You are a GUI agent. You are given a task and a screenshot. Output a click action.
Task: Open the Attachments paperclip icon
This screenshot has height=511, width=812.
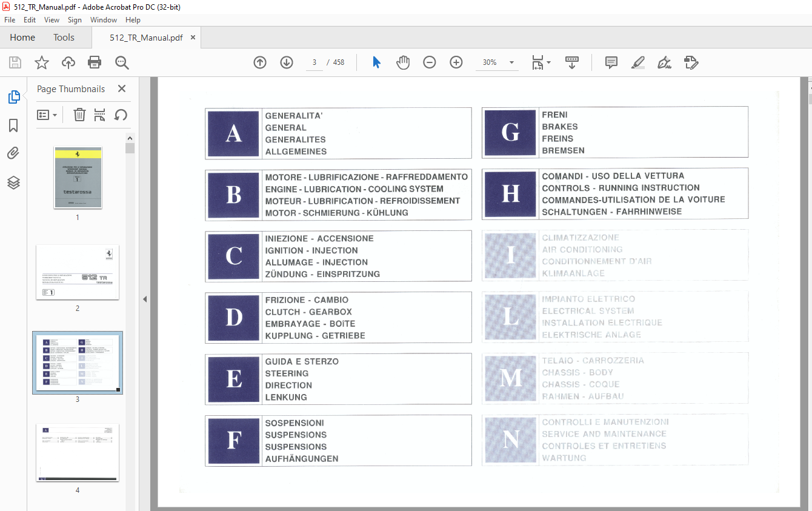[13, 153]
